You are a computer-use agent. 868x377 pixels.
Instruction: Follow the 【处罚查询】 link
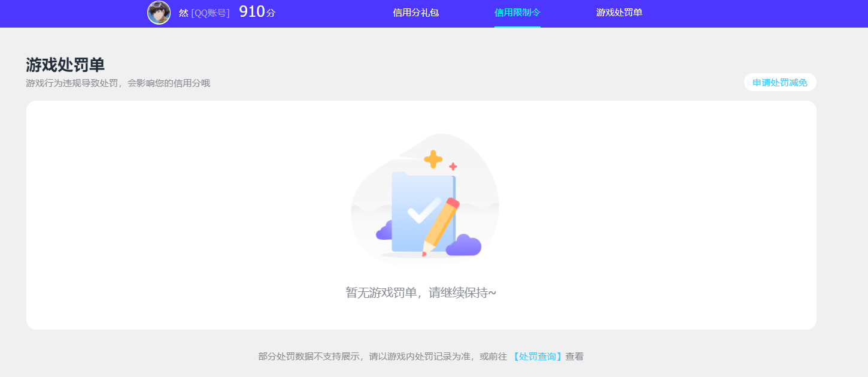point(538,357)
